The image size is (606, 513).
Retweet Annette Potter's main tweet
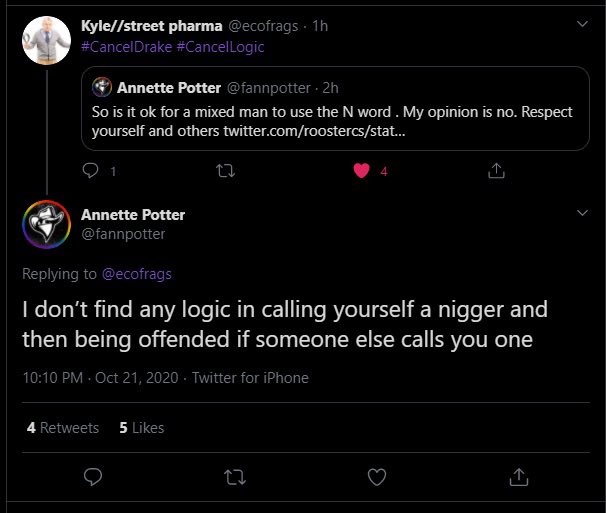pos(235,477)
